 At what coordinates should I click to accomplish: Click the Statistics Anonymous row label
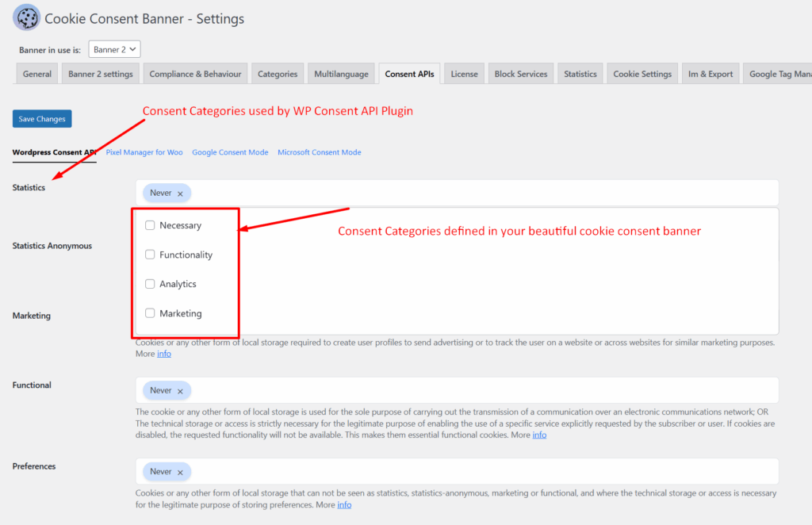pyautogui.click(x=52, y=245)
